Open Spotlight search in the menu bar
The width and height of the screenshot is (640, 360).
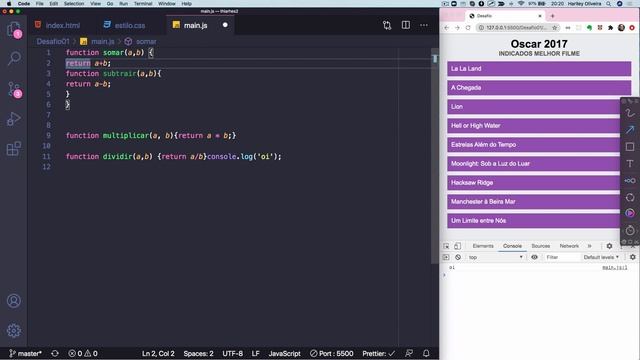(x=609, y=4)
